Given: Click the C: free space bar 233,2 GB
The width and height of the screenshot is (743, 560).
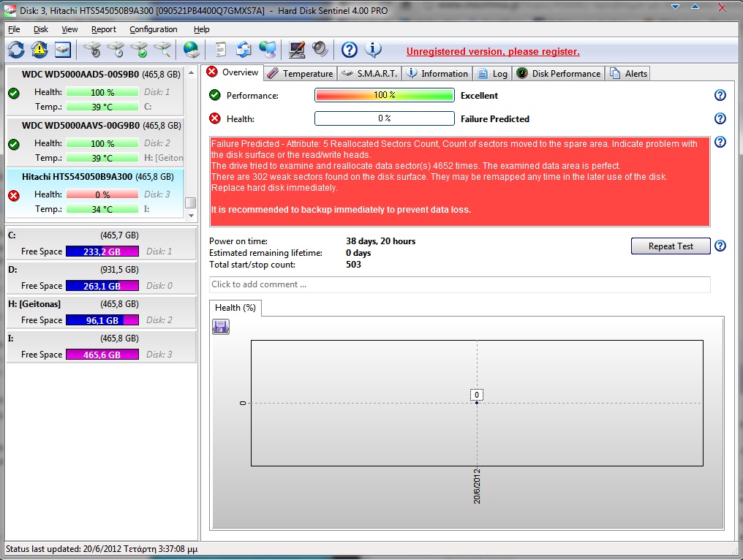Looking at the screenshot, I should pyautogui.click(x=102, y=251).
